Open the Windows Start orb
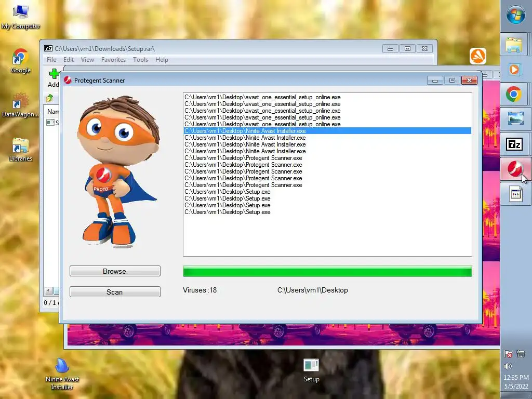 click(516, 15)
